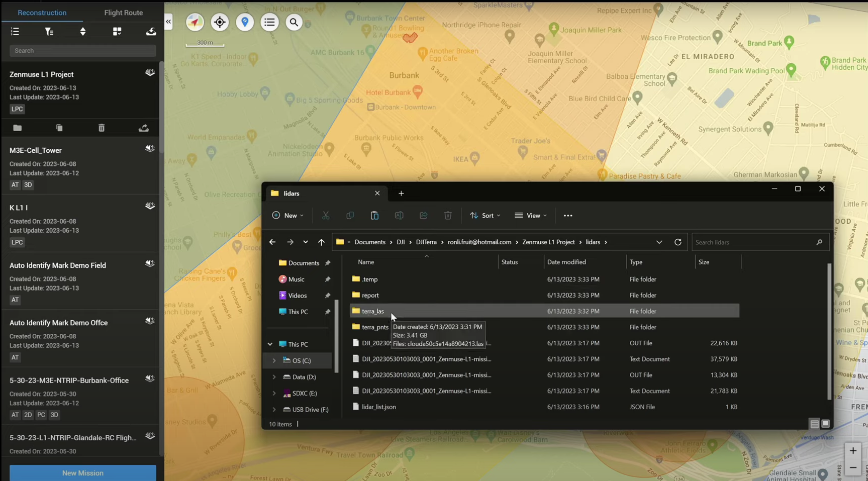
Task: Click the trash icon under Zenmuse L1 Project
Action: click(x=102, y=128)
